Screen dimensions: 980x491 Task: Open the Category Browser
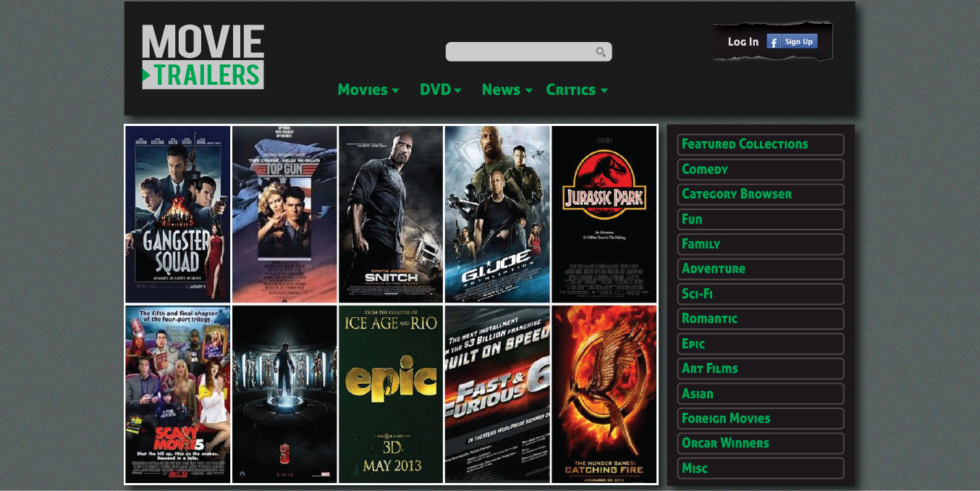click(x=761, y=194)
